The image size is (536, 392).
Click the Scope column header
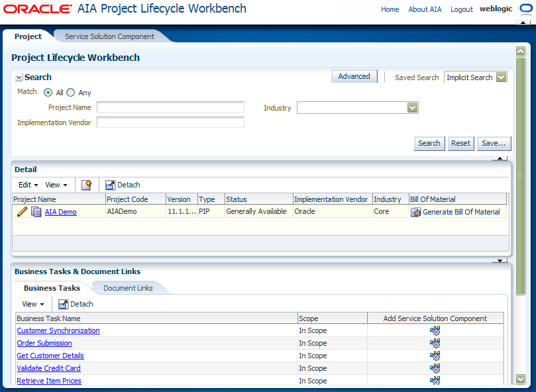click(x=333, y=318)
